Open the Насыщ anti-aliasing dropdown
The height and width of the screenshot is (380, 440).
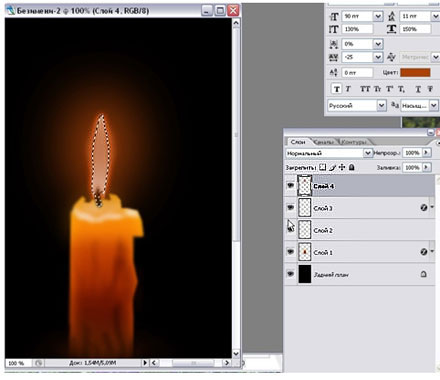click(433, 106)
